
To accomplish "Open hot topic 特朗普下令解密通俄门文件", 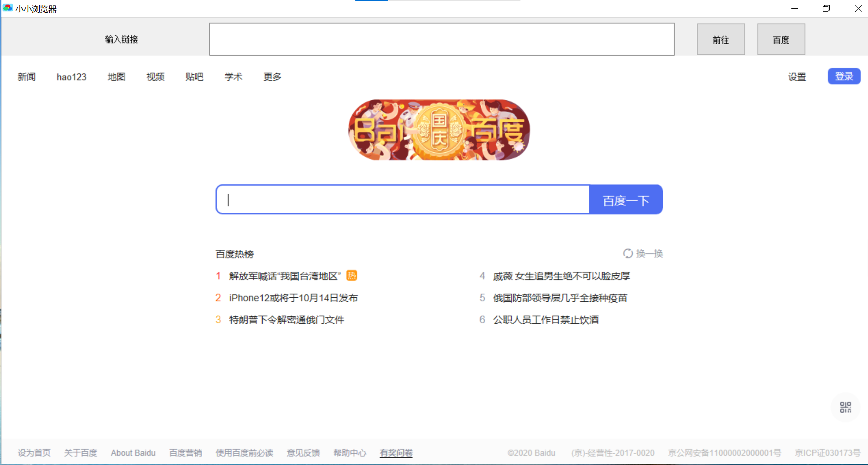I will click(x=286, y=320).
